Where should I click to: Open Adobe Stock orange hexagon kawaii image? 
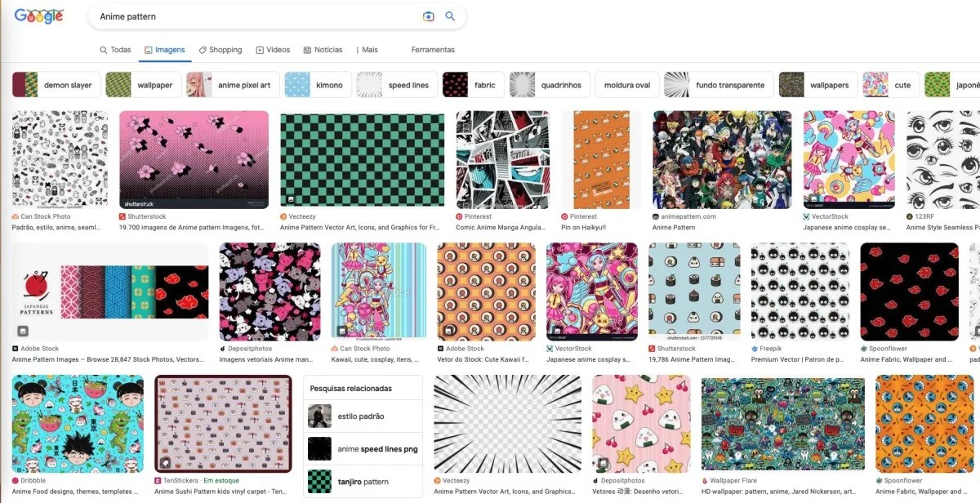tap(486, 292)
